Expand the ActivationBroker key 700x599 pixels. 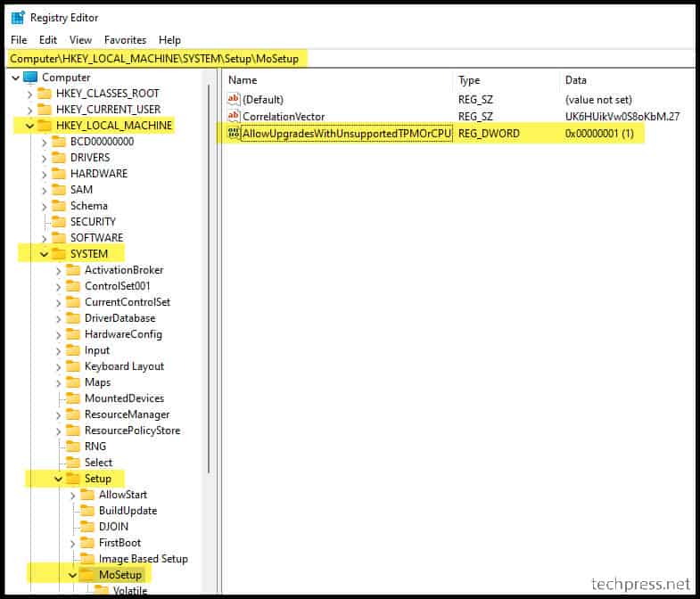click(x=59, y=271)
